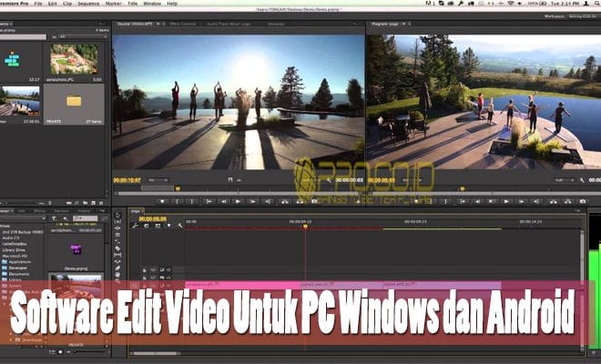The width and height of the screenshot is (601, 364).
Task: Select the Slide tool
Action: [x=117, y=261]
